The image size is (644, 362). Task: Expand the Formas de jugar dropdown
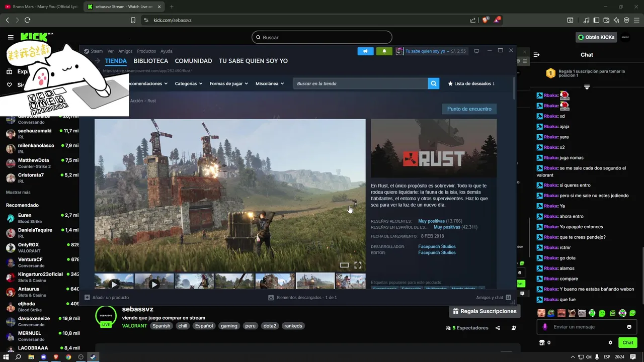pyautogui.click(x=228, y=83)
